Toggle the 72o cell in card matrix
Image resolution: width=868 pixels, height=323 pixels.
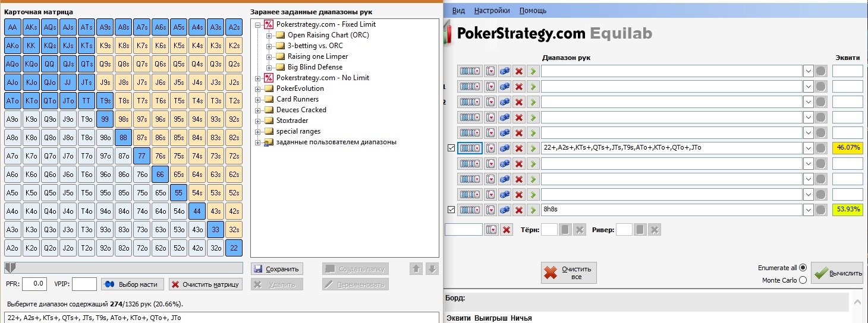click(x=141, y=248)
